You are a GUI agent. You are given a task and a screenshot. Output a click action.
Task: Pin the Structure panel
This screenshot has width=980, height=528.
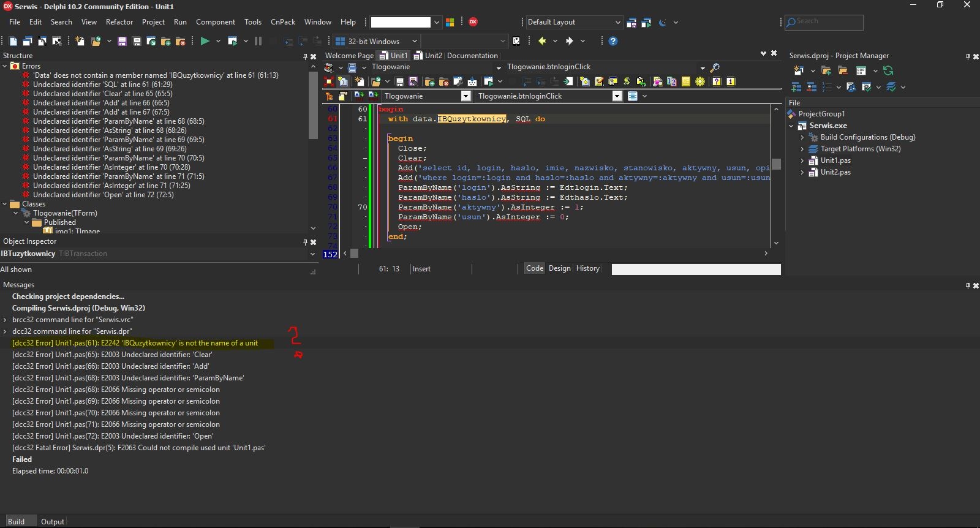[x=305, y=56]
